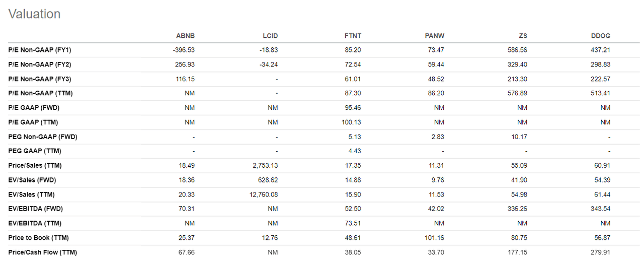Image resolution: width=644 pixels, height=263 pixels.
Task: Select the PEG Non-GAAP (FWD) row label
Action: click(x=43, y=137)
